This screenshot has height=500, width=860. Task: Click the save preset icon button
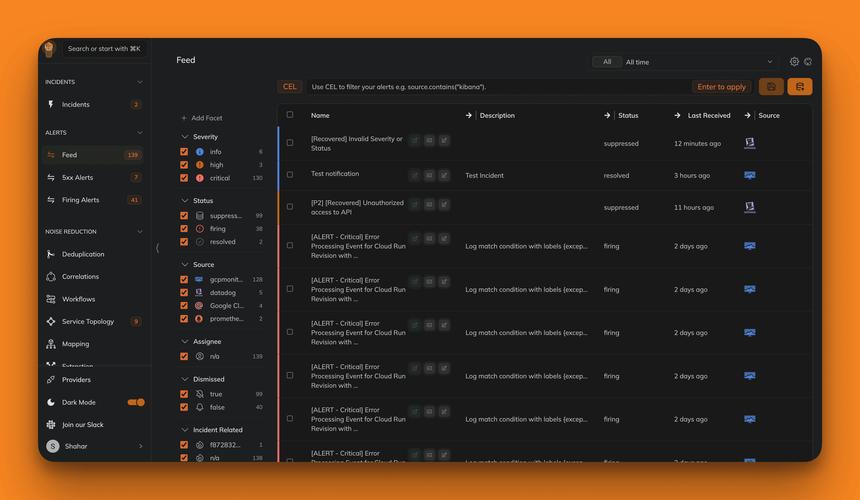pos(771,87)
